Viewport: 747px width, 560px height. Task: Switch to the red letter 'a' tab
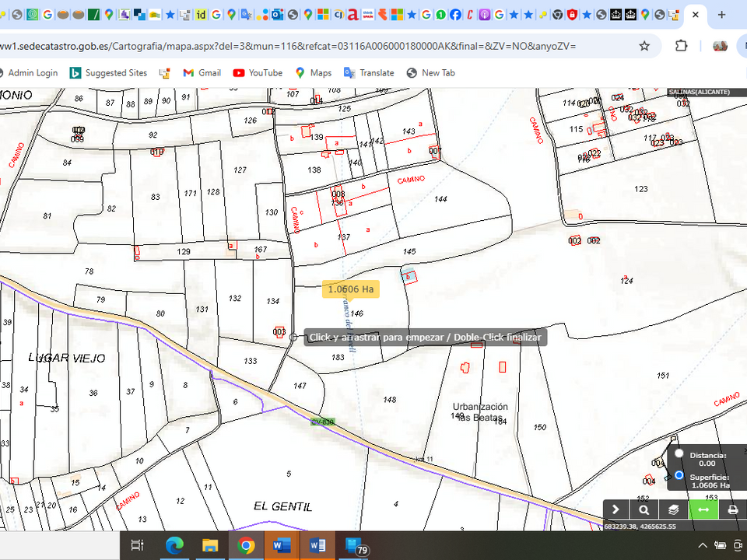click(x=352, y=15)
